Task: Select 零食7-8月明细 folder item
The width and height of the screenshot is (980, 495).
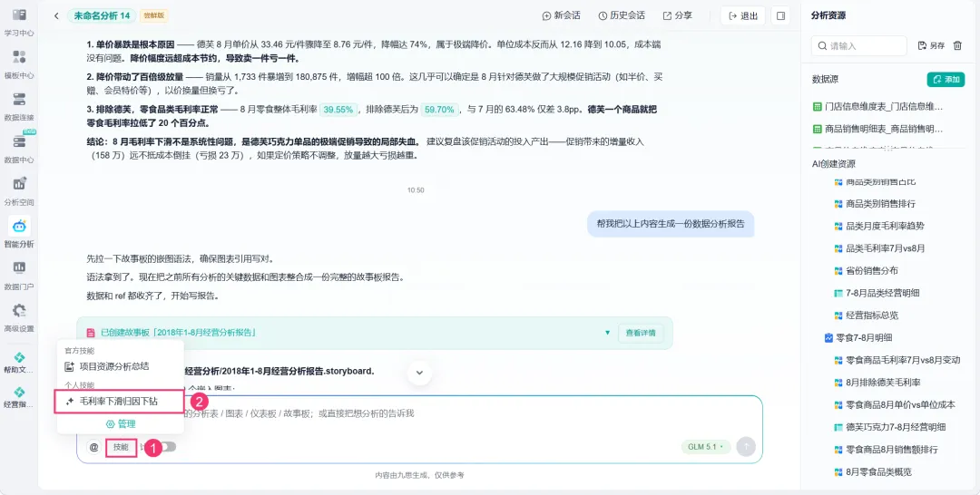Action: pyautogui.click(x=858, y=337)
